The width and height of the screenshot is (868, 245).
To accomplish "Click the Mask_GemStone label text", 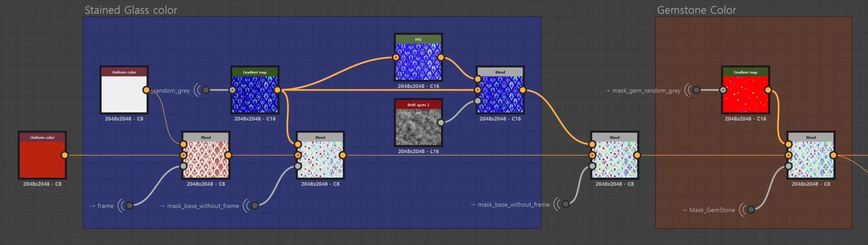I will coord(712,210).
